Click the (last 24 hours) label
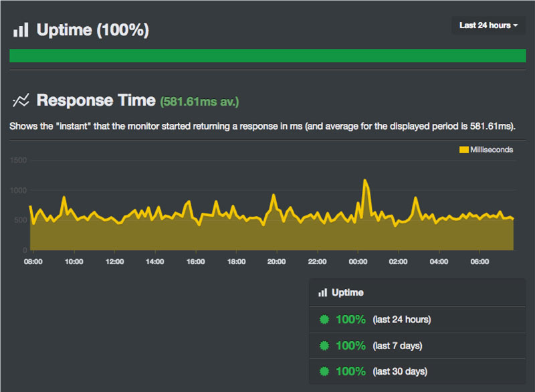Screen dimensions: 535x392 402,320
